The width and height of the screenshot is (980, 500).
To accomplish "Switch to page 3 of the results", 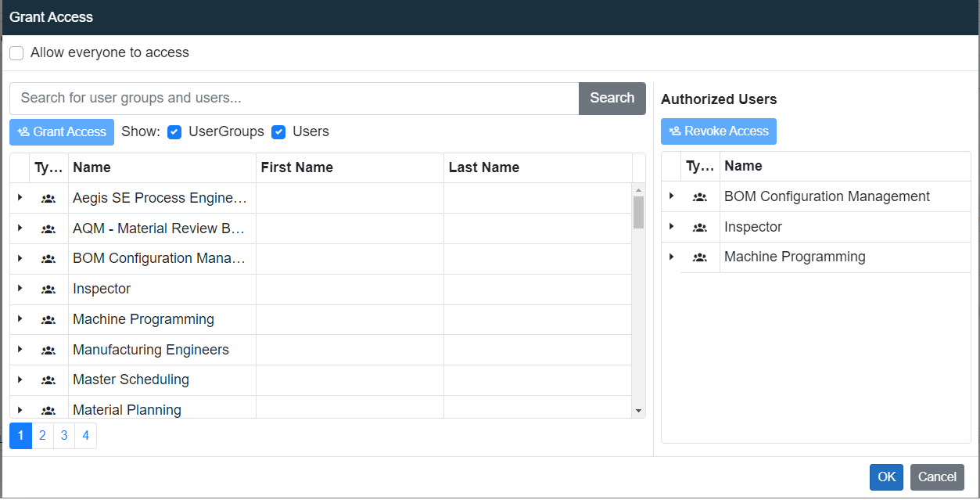I will click(x=63, y=435).
